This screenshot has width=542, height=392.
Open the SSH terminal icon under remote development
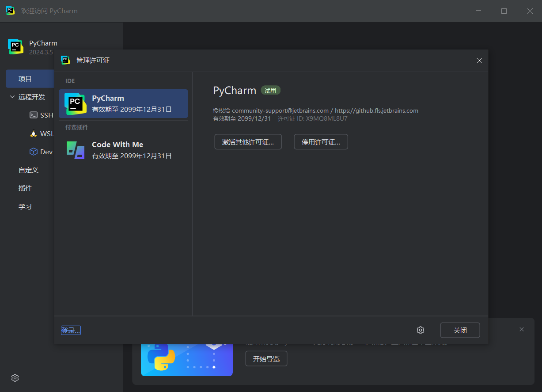[x=34, y=115]
